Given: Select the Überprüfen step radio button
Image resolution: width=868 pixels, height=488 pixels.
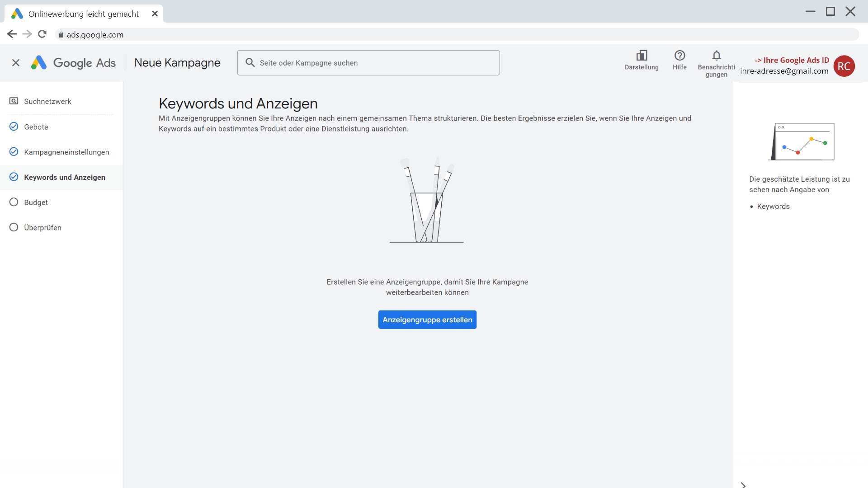Looking at the screenshot, I should pyautogui.click(x=14, y=227).
